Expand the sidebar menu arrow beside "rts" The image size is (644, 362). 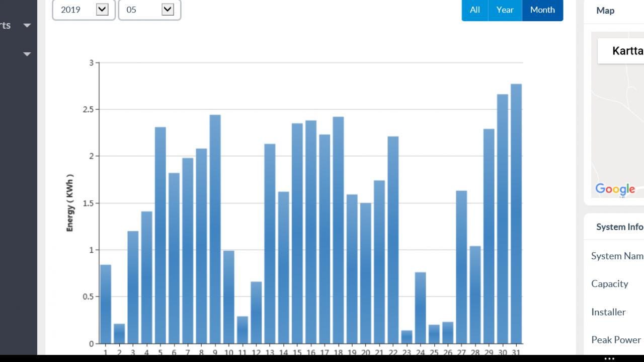[x=27, y=25]
